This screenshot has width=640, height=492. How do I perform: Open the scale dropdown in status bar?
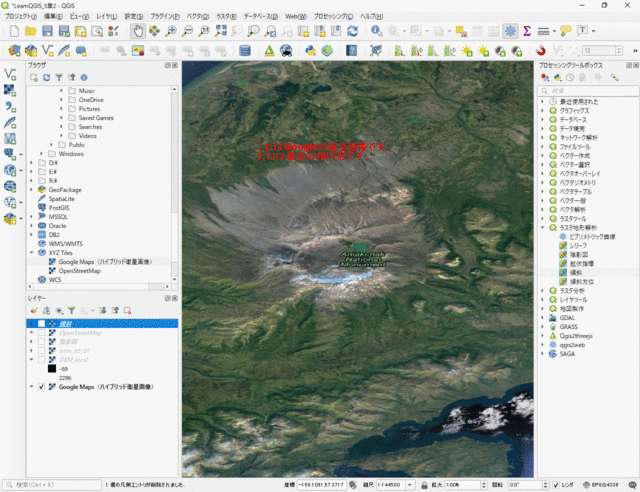[410, 485]
